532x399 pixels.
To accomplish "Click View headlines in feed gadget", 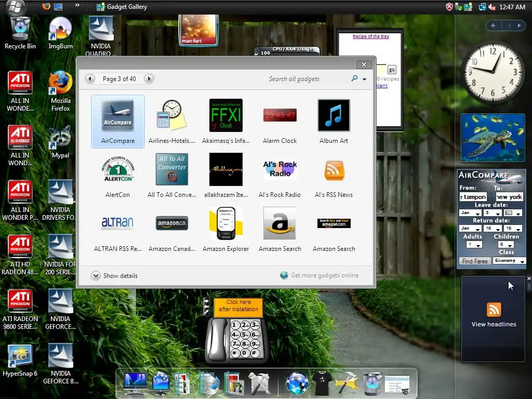I will pos(494,324).
